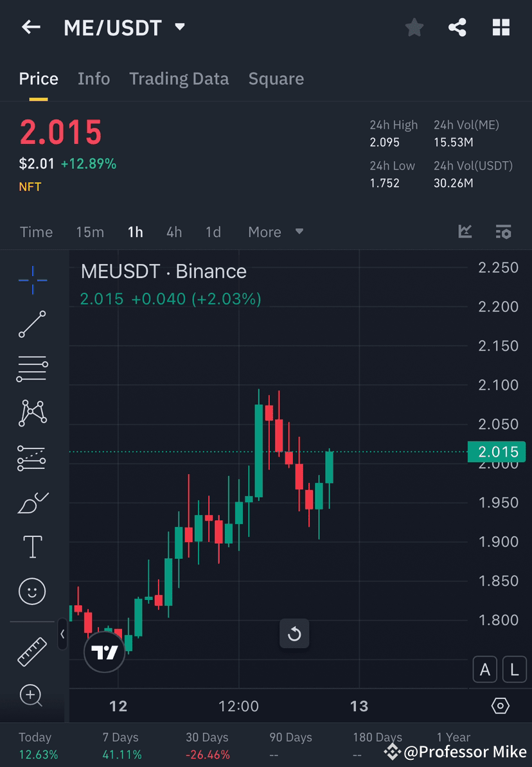The width and height of the screenshot is (532, 767).
Task: Select the Crosshair tool
Action: [x=32, y=279]
